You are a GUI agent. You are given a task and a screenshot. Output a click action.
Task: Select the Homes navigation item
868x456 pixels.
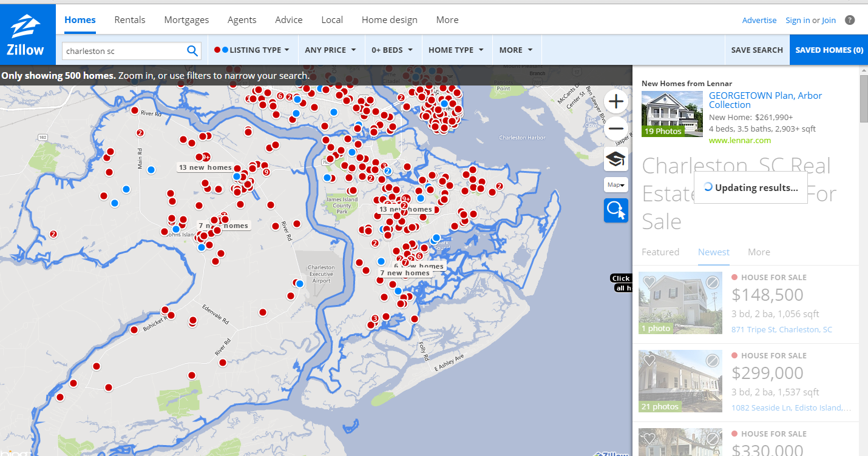point(80,20)
